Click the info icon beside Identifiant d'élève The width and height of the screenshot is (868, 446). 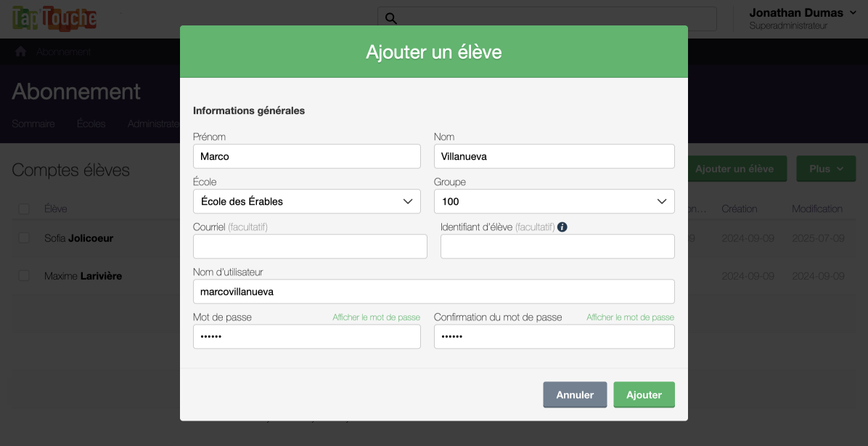click(x=562, y=227)
